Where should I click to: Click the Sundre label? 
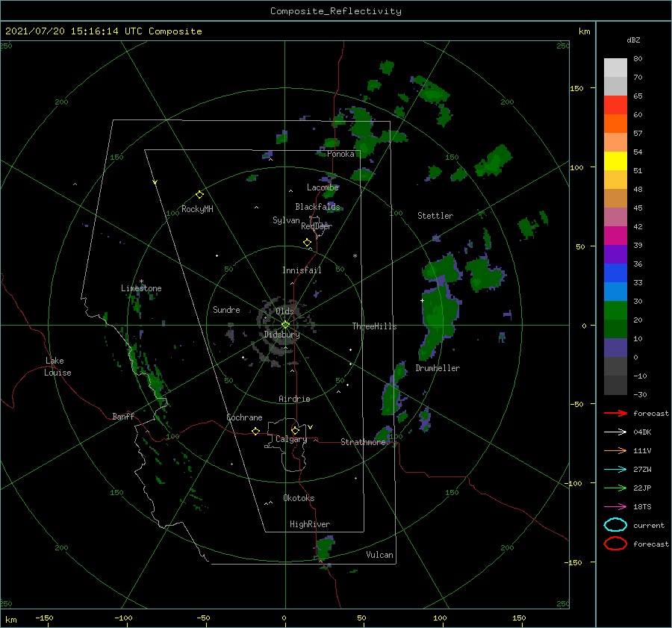pos(226,309)
